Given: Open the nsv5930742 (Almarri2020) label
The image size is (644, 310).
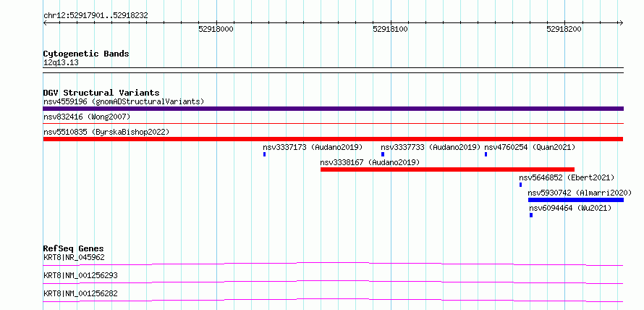Looking at the screenshot, I should click(x=580, y=193).
